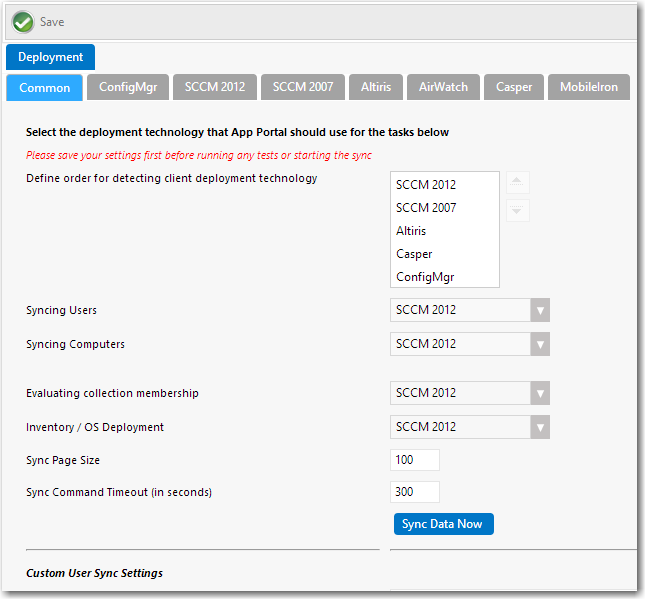Viewport: 645px width, 599px height.
Task: Click the Syncing Users label
Action: 61,310
